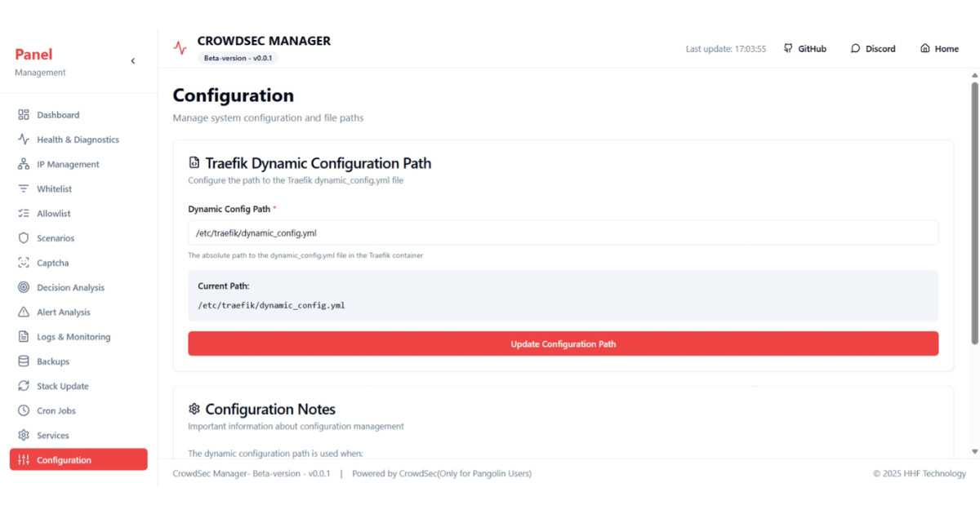Select the Services menu item
The image size is (980, 514).
point(53,436)
